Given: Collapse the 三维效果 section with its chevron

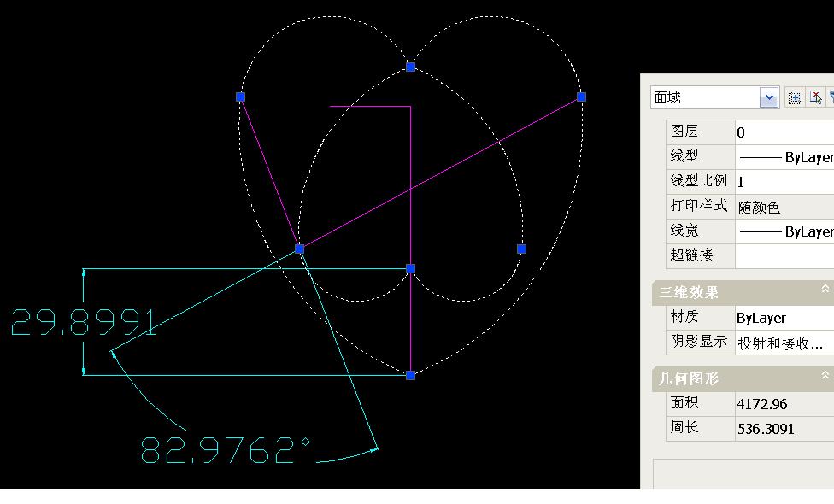Looking at the screenshot, I should 825,289.
